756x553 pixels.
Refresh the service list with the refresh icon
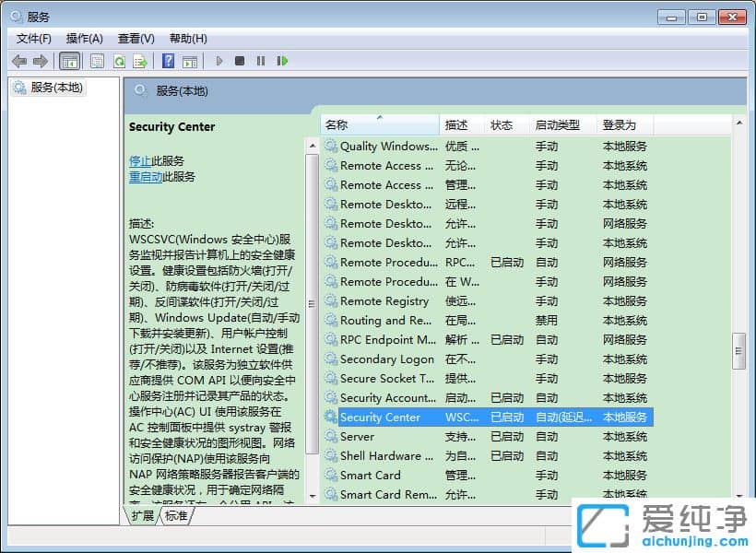pos(119,61)
